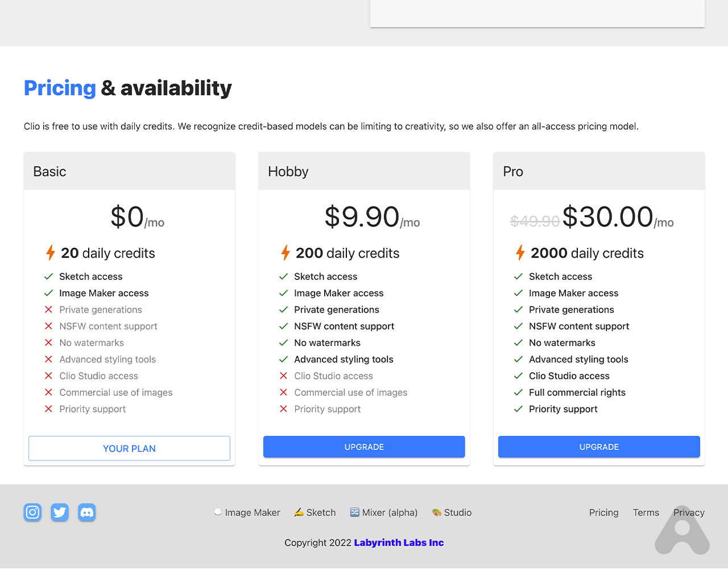
Task: Click green check beside Pro Clio Studio access
Action: coord(518,376)
